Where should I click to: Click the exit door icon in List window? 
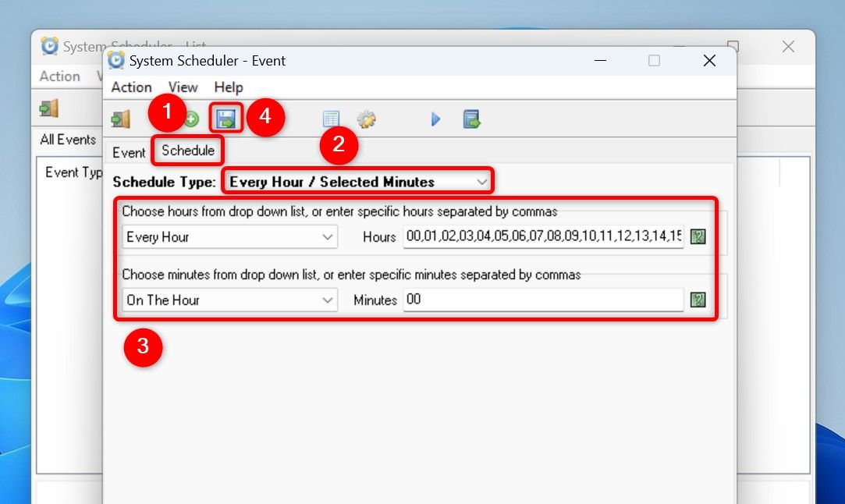(x=49, y=108)
